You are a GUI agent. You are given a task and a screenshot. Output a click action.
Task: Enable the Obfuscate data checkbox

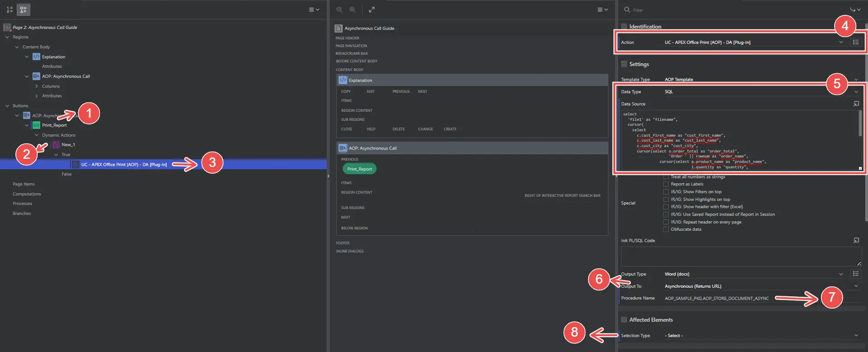(x=666, y=229)
